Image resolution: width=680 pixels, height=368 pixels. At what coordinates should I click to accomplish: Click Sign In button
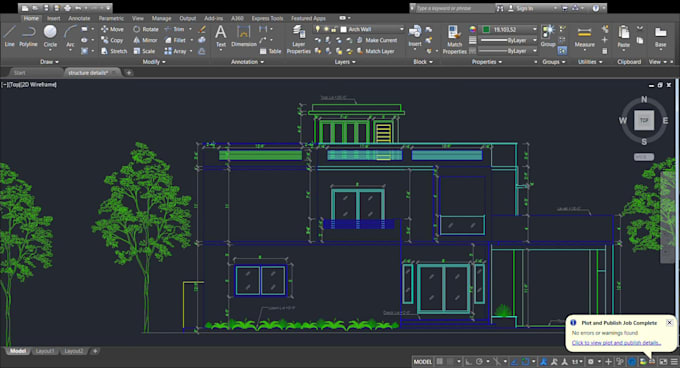coord(520,8)
